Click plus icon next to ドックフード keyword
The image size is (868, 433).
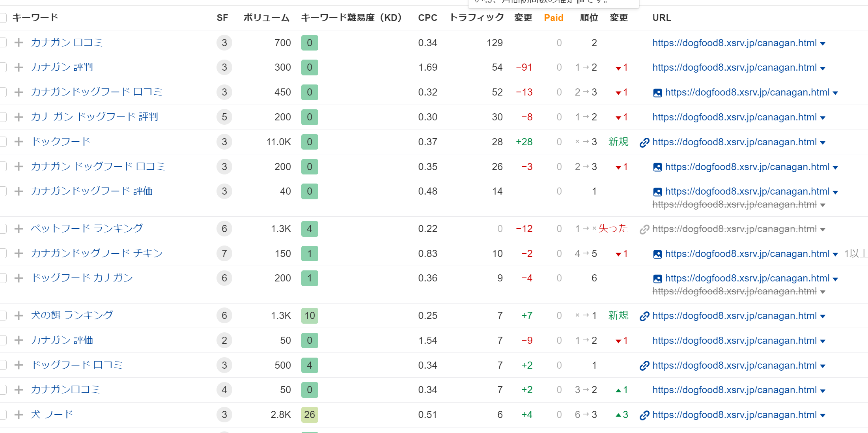click(x=19, y=142)
